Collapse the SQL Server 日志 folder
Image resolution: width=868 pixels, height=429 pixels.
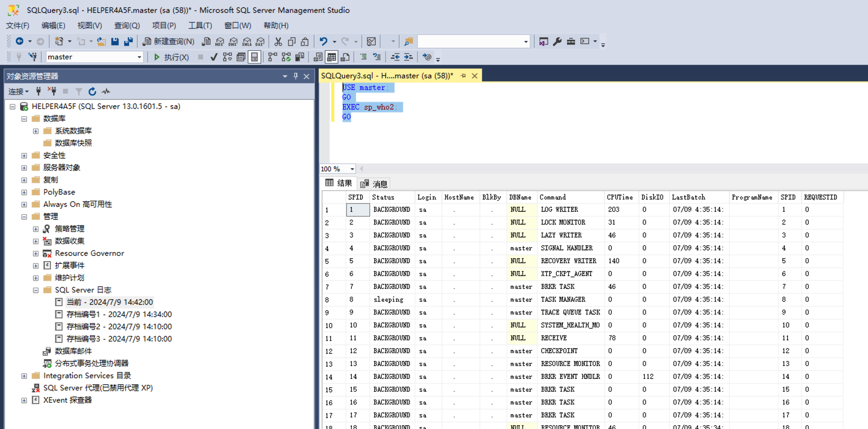[x=36, y=290]
